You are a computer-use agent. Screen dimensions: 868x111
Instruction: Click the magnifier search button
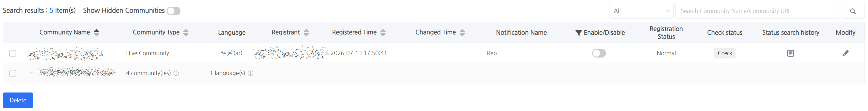coord(853,11)
